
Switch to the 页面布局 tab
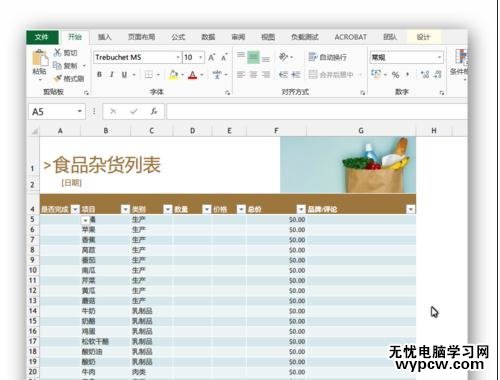[x=142, y=37]
